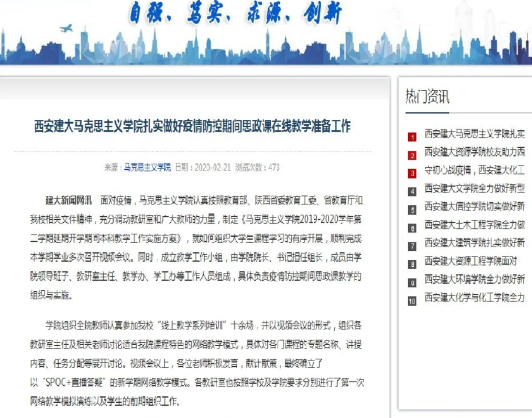Click the gray rank 10 badge
This screenshot has width=532, height=418.
coord(412,301)
